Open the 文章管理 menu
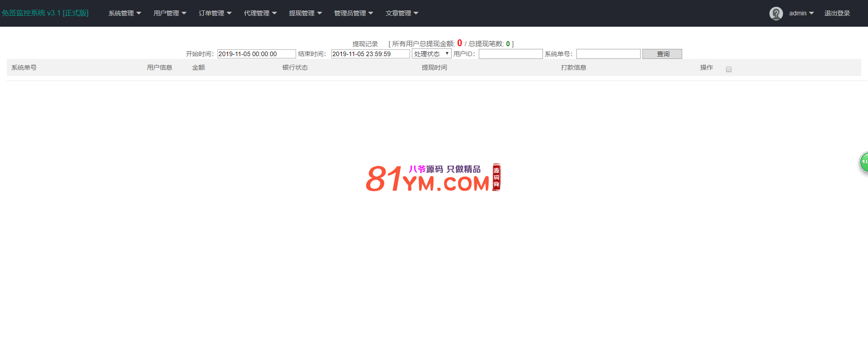Viewport: 868px width, 354px height. point(402,13)
